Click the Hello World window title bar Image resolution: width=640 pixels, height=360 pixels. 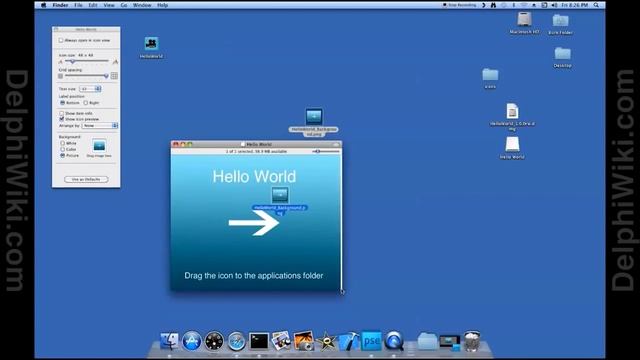click(256, 144)
